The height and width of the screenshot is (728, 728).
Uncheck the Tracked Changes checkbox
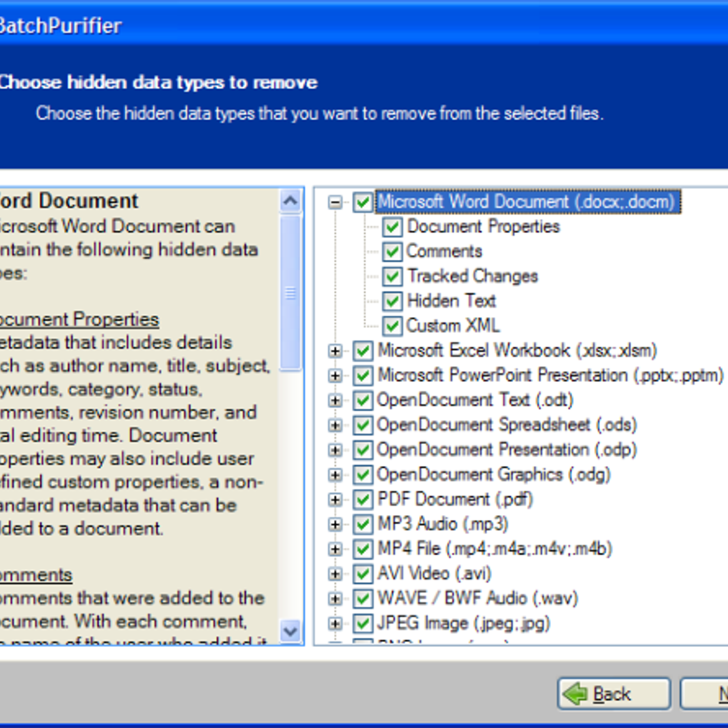[x=392, y=277]
